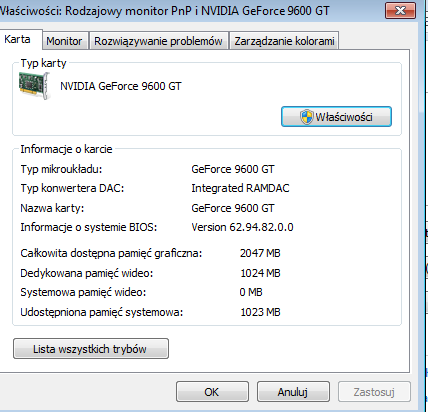This screenshot has height=412, width=428.
Task: Confirm with the OK button
Action: pyautogui.click(x=212, y=392)
